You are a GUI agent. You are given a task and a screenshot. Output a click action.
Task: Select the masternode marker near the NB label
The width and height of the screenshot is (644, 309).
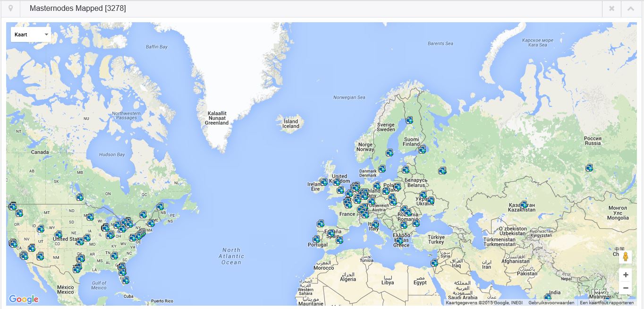(x=160, y=206)
